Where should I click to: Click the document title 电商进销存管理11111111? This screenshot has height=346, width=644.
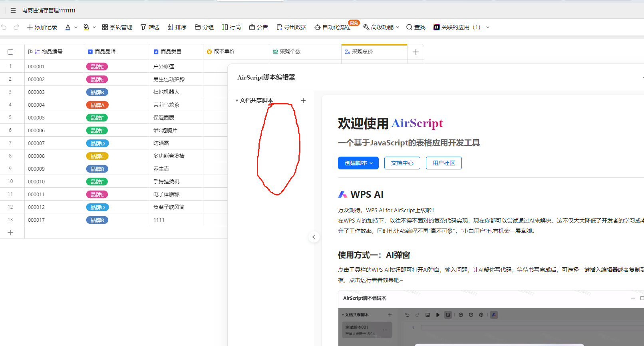pyautogui.click(x=49, y=11)
